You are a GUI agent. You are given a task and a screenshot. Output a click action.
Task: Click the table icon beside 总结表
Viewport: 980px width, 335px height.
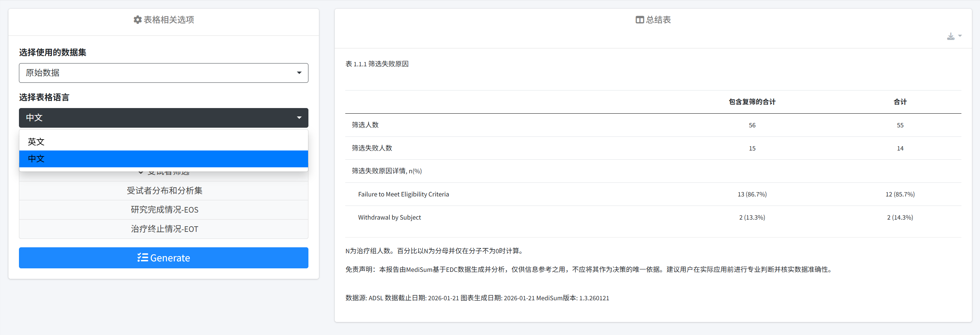click(640, 20)
